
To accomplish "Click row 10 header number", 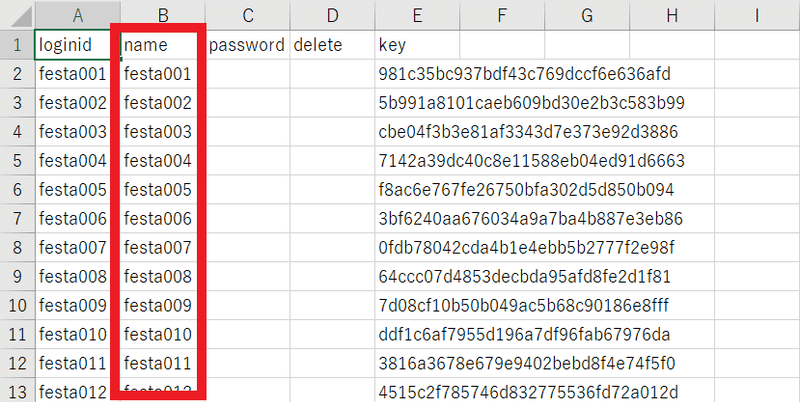I will (16, 305).
